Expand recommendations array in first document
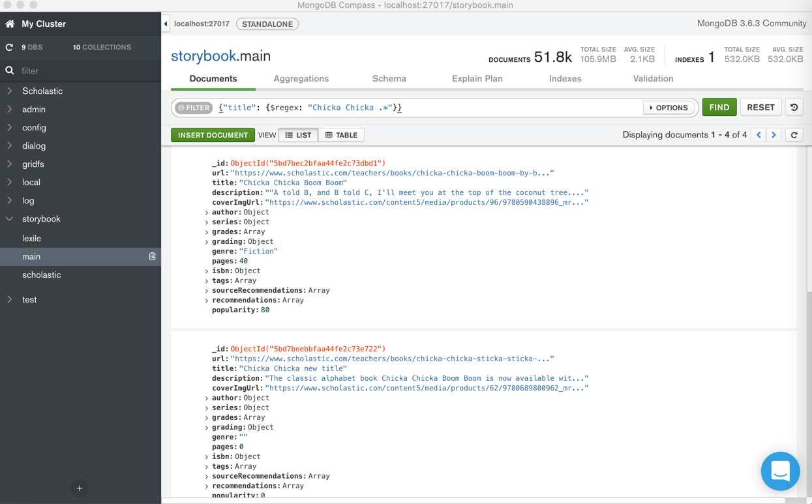 (207, 301)
